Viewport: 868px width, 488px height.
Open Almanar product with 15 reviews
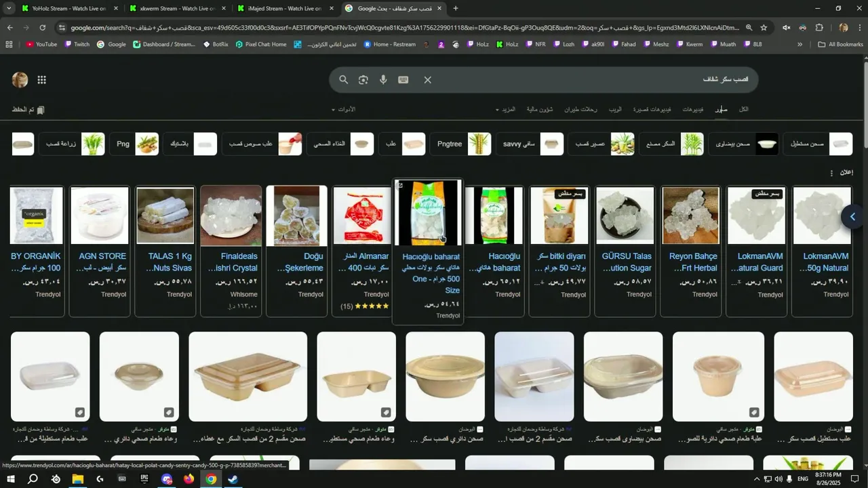[x=362, y=251]
